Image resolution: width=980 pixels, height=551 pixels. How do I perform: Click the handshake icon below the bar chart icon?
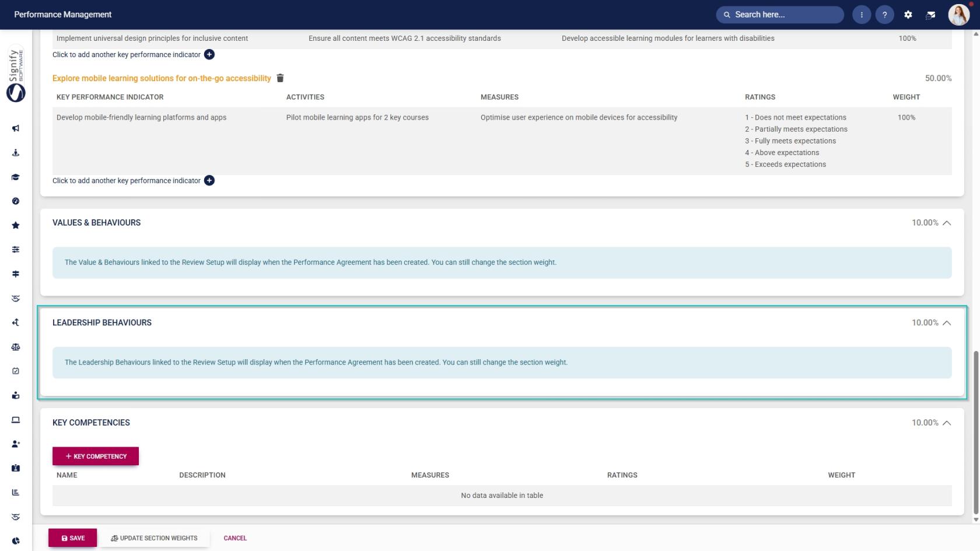[x=16, y=517]
